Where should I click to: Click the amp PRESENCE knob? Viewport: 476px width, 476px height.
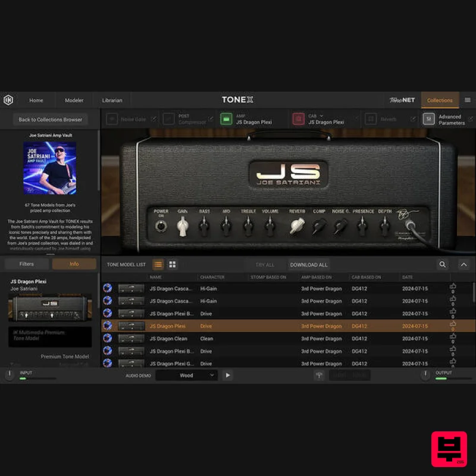362,227
